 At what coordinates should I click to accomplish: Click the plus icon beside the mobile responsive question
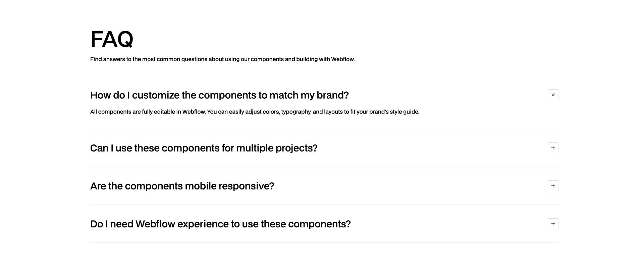(x=553, y=186)
